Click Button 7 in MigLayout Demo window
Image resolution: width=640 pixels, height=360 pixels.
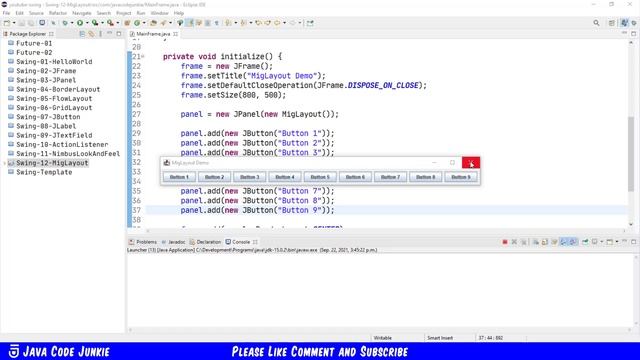(390, 177)
